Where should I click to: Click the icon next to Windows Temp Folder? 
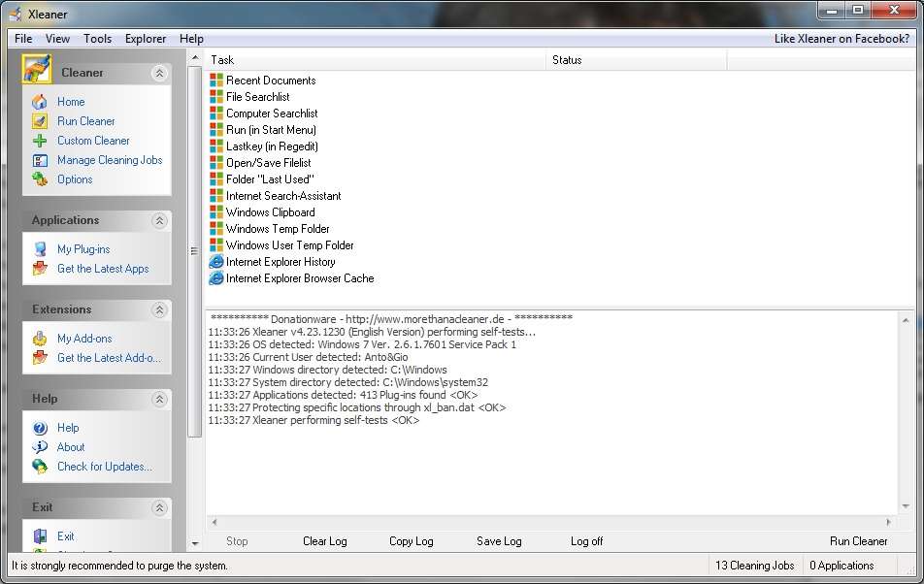coord(216,228)
